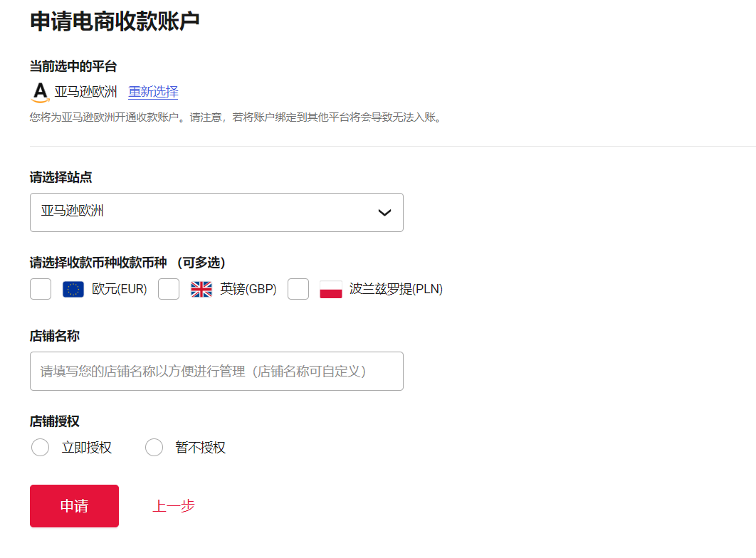Click the Poland flag icon beside 波兰兹罗提(PLN)
Screen dimensions: 756x558
(330, 289)
